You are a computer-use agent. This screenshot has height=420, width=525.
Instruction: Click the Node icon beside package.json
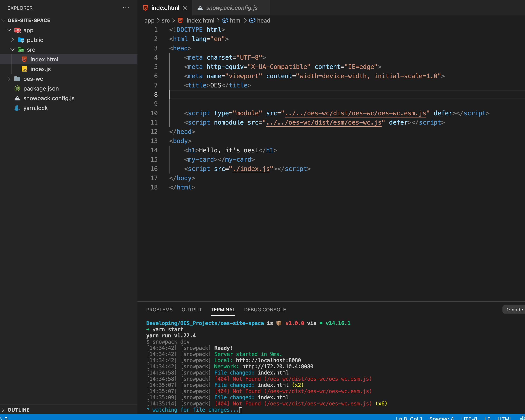pyautogui.click(x=17, y=88)
